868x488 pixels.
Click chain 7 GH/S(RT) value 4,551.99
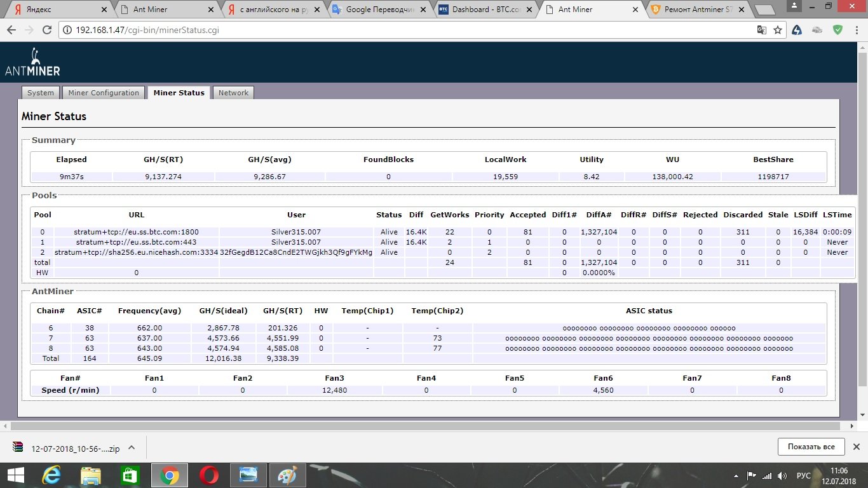point(281,338)
